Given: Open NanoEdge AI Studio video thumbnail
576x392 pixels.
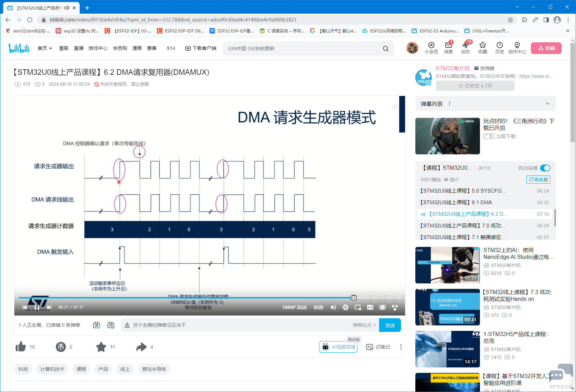Looking at the screenshot, I should tap(447, 265).
